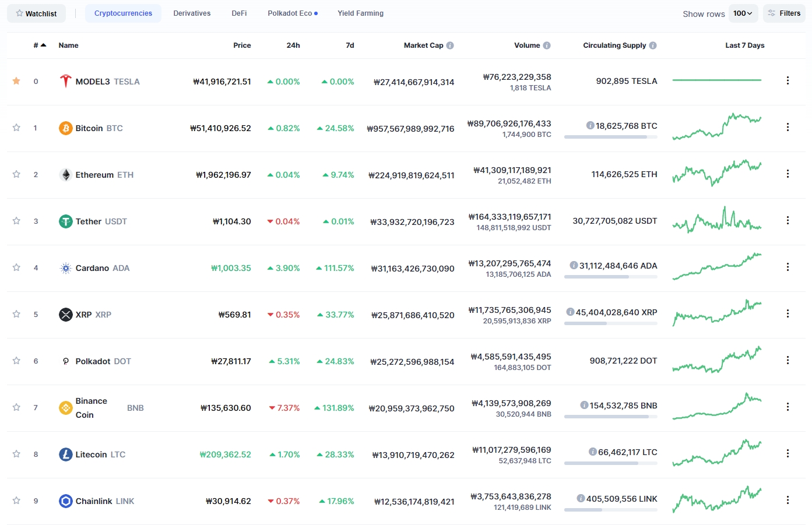Click the Tether coin logo

pos(65,221)
